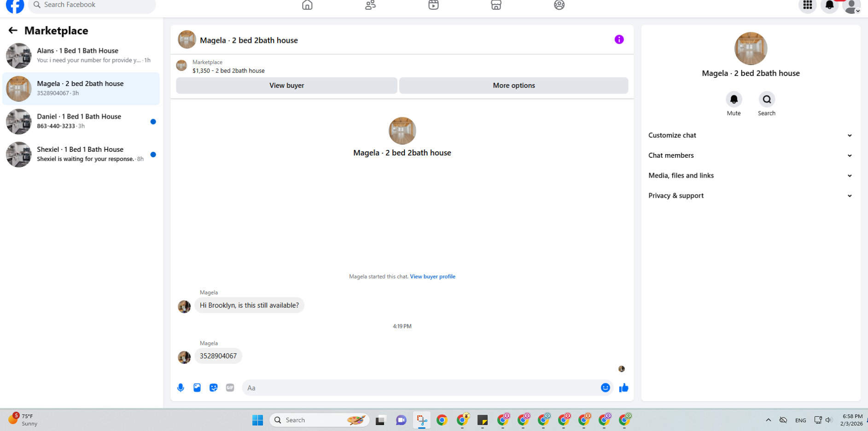
Task: Open Facebook home logo
Action: (15, 6)
